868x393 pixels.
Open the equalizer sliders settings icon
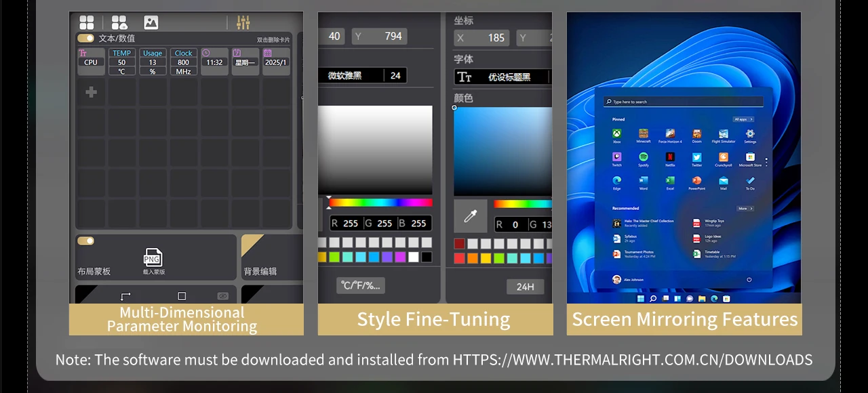click(x=243, y=23)
